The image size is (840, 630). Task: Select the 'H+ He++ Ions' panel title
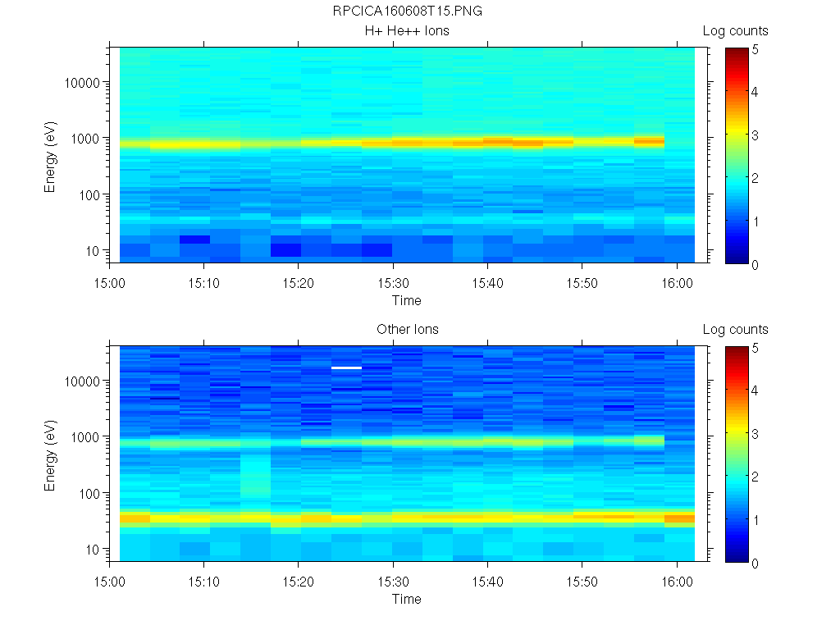point(407,30)
